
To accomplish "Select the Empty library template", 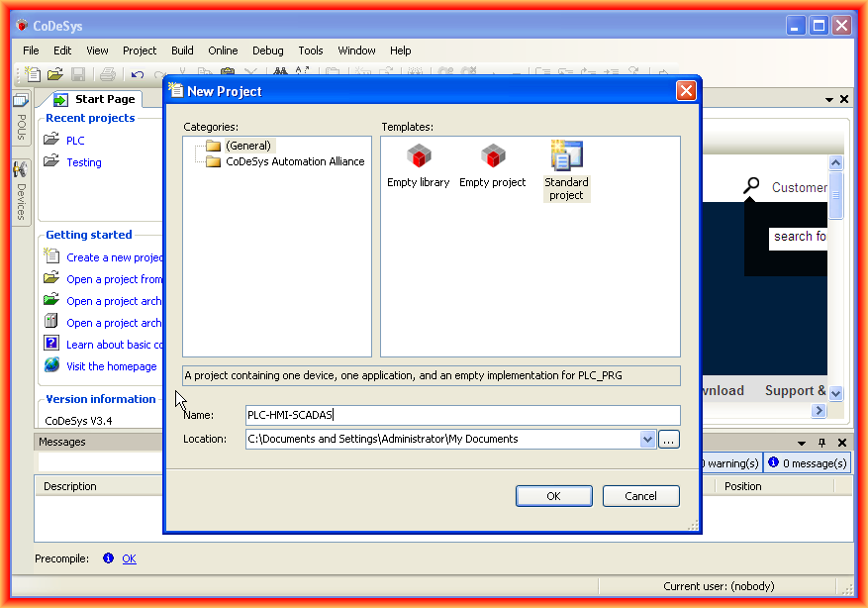I will pos(418,165).
